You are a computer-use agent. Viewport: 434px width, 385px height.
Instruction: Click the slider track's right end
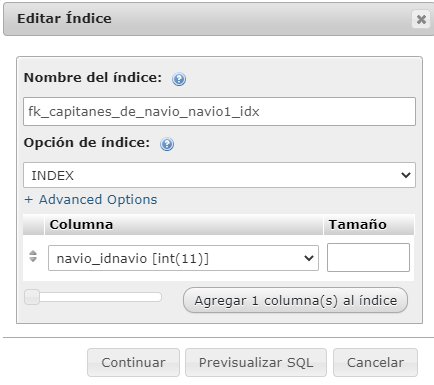coord(157,297)
